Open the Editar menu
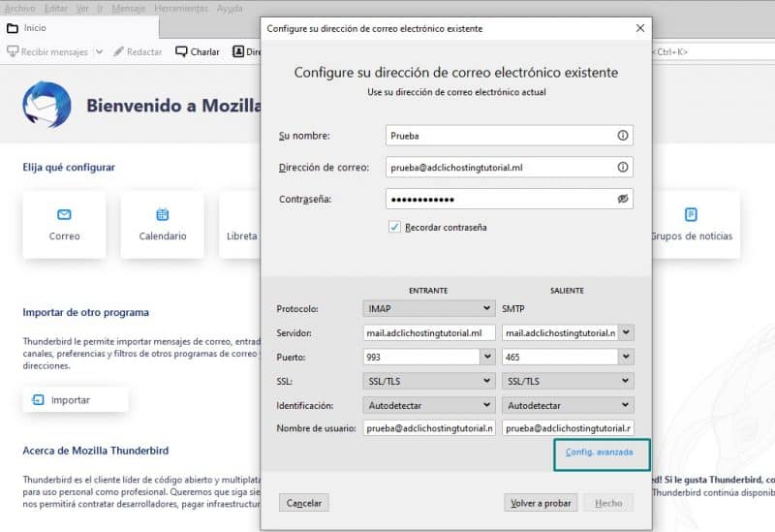This screenshot has width=775, height=532. tap(56, 9)
